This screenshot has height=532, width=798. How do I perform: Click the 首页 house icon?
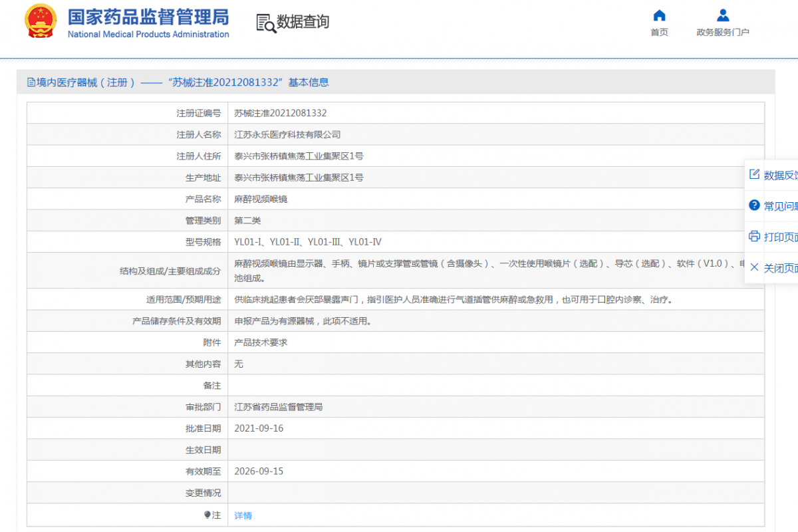click(x=659, y=15)
